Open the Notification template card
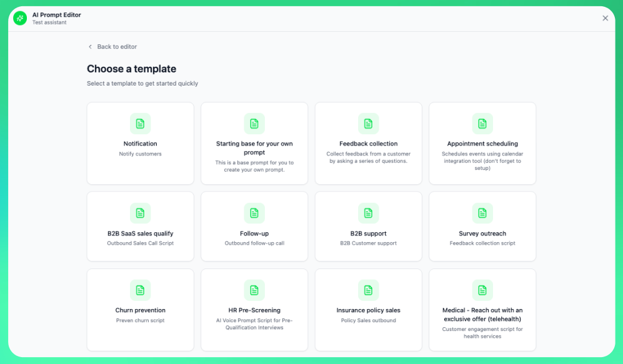The width and height of the screenshot is (623, 364). point(140,143)
